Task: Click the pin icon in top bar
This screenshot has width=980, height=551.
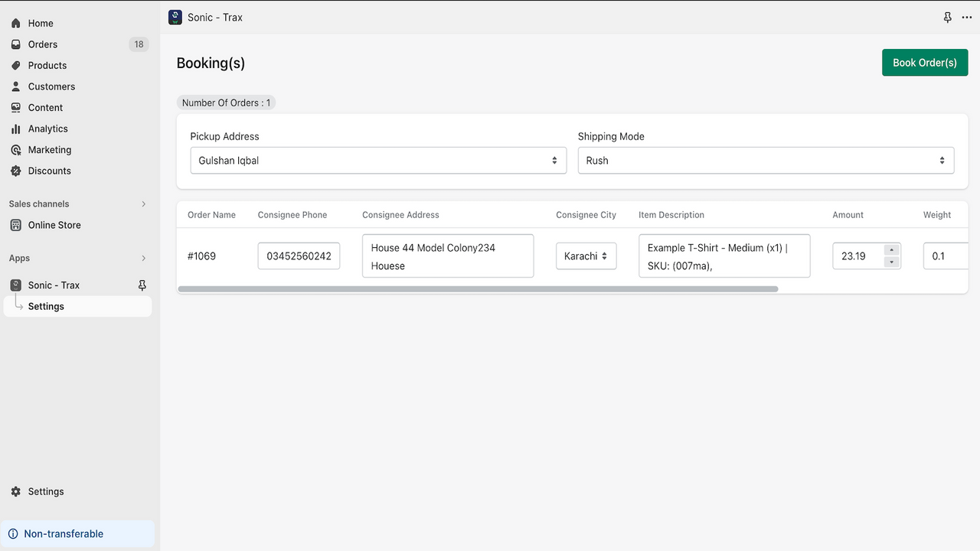Action: (948, 18)
